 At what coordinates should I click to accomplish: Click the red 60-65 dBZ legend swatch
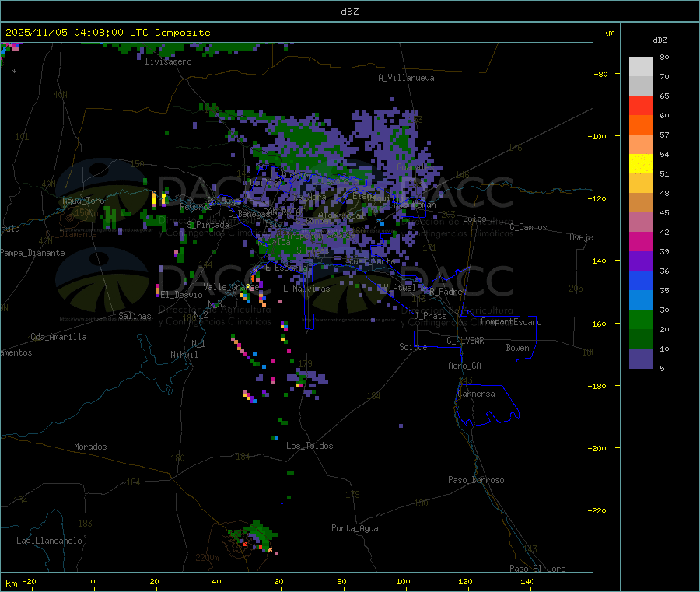tap(641, 105)
